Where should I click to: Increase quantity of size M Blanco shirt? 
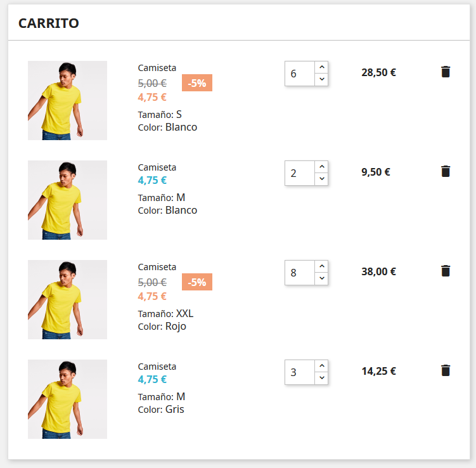click(x=322, y=167)
